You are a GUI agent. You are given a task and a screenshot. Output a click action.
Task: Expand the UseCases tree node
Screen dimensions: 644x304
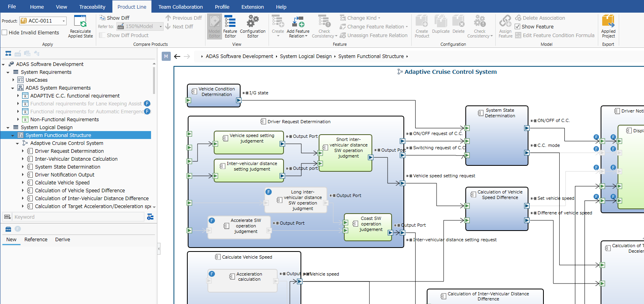pyautogui.click(x=13, y=80)
